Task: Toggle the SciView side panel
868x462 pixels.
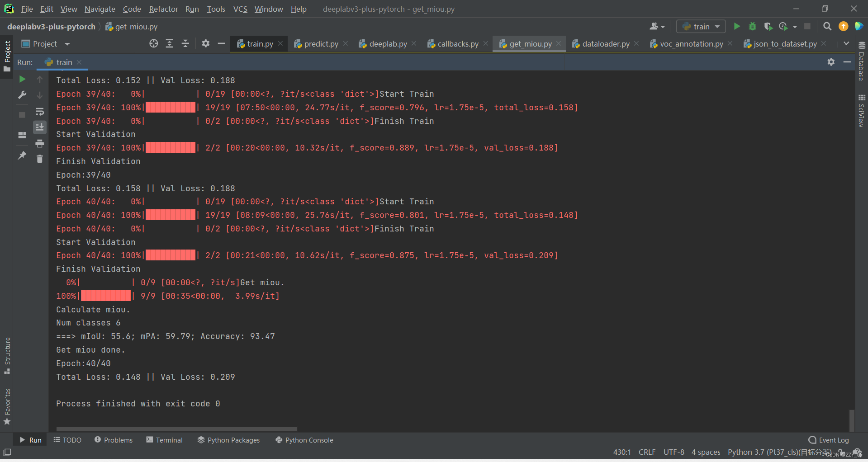Action: [862, 110]
